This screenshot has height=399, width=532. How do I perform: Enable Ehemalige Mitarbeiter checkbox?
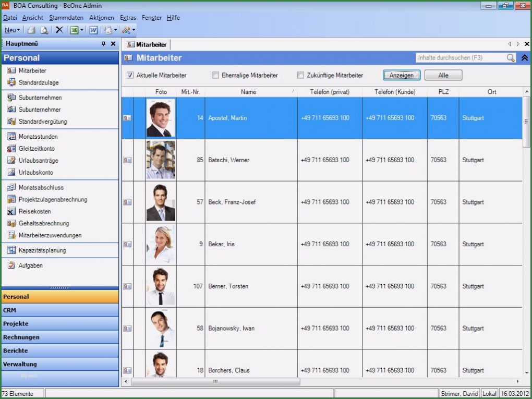pos(215,75)
